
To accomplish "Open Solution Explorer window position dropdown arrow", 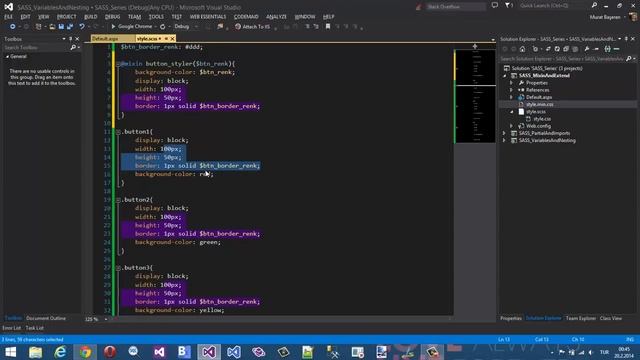I will coord(620,39).
